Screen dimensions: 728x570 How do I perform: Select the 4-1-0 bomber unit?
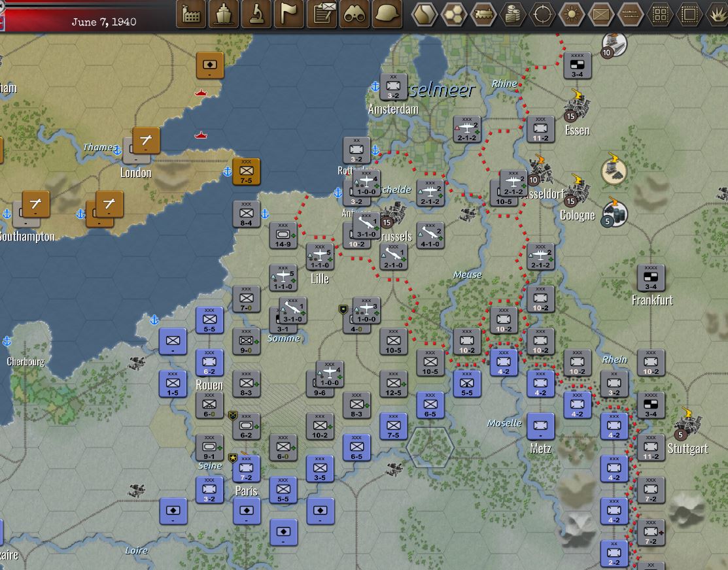click(x=430, y=235)
